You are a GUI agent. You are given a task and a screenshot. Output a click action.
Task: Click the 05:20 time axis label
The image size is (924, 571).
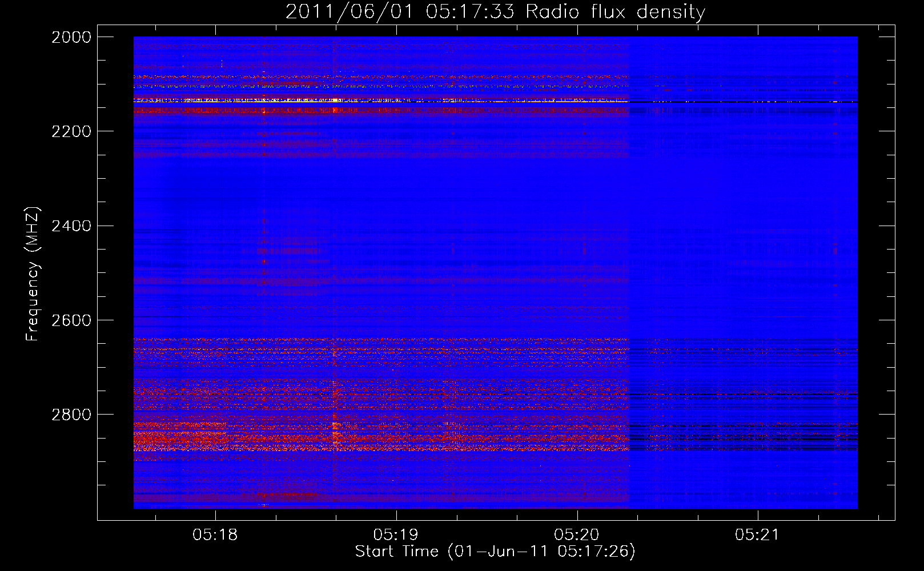click(x=577, y=535)
